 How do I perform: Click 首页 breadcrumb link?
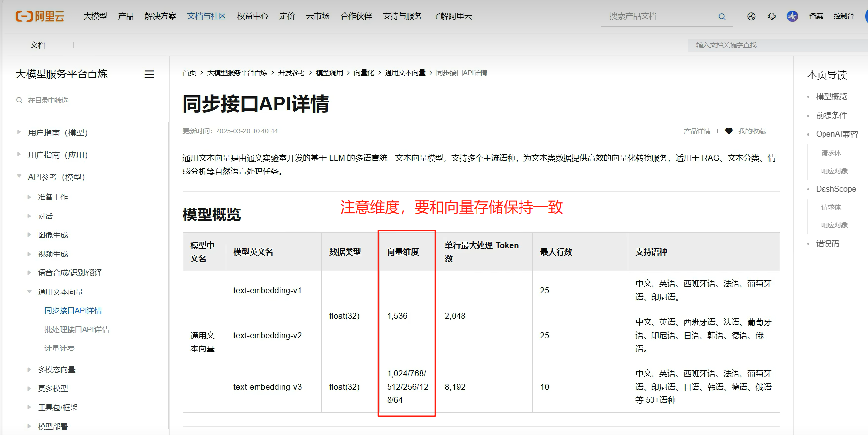click(x=189, y=73)
